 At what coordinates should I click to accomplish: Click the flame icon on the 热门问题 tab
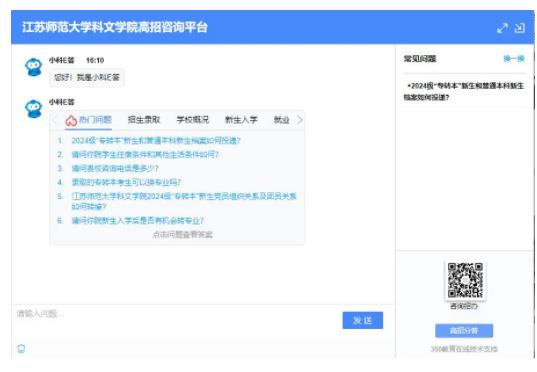tap(71, 121)
